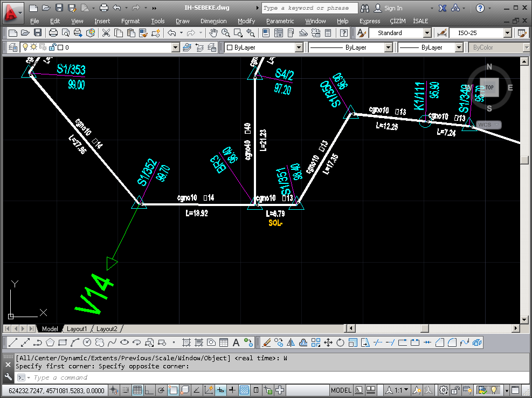This screenshot has width=532, height=398.
Task: Click the MODEL button on the status bar
Action: click(341, 390)
